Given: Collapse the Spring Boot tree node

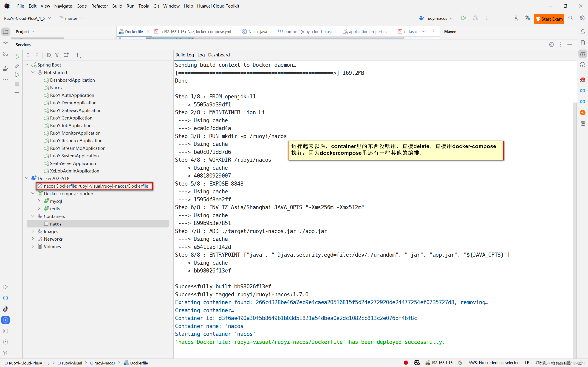Looking at the screenshot, I should pos(27,65).
